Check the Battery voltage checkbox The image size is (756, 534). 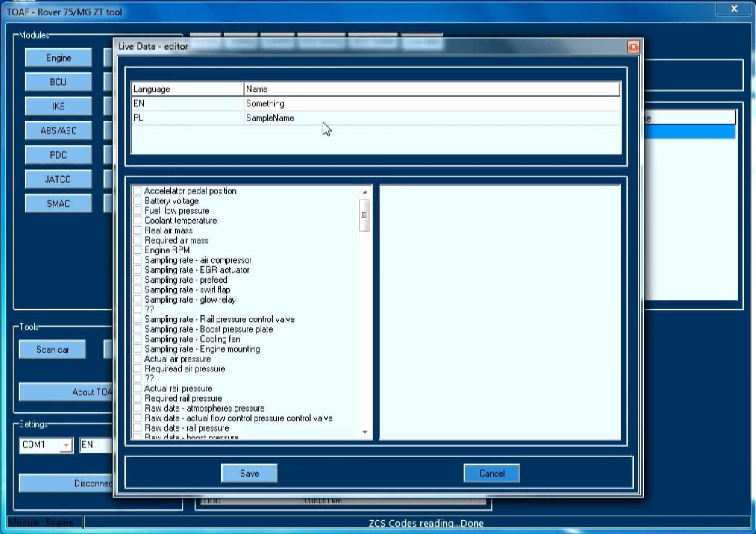pos(137,201)
